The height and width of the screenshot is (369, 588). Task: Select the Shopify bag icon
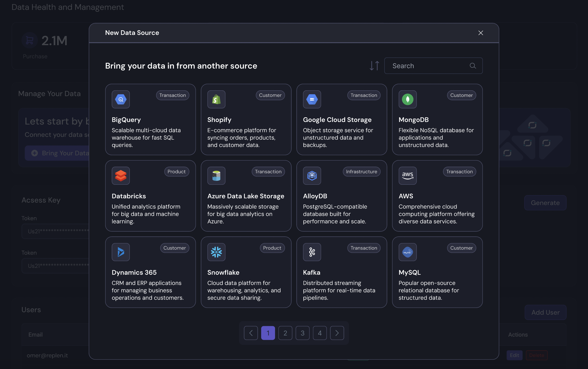tap(216, 99)
